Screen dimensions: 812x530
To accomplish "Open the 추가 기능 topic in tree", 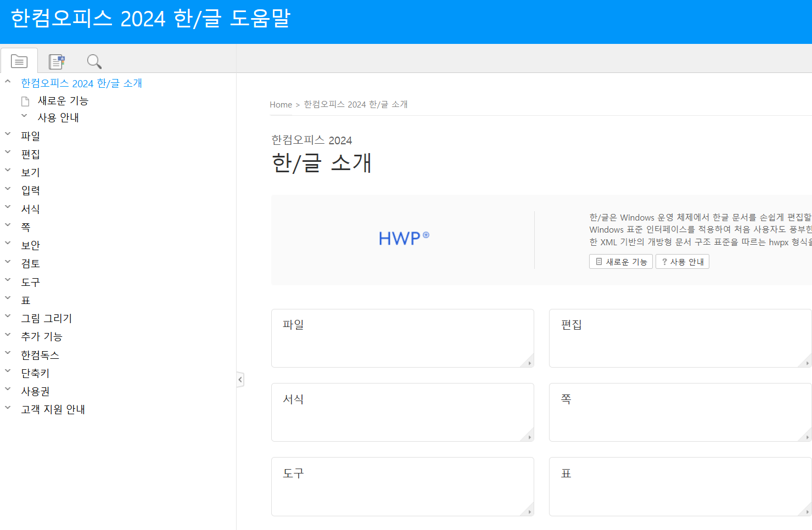I will point(42,336).
